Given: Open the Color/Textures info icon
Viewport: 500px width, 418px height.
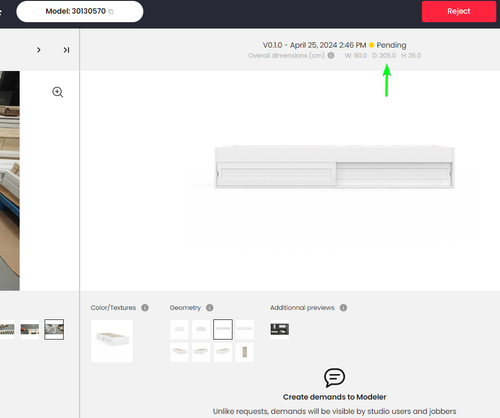Looking at the screenshot, I should pos(145,308).
